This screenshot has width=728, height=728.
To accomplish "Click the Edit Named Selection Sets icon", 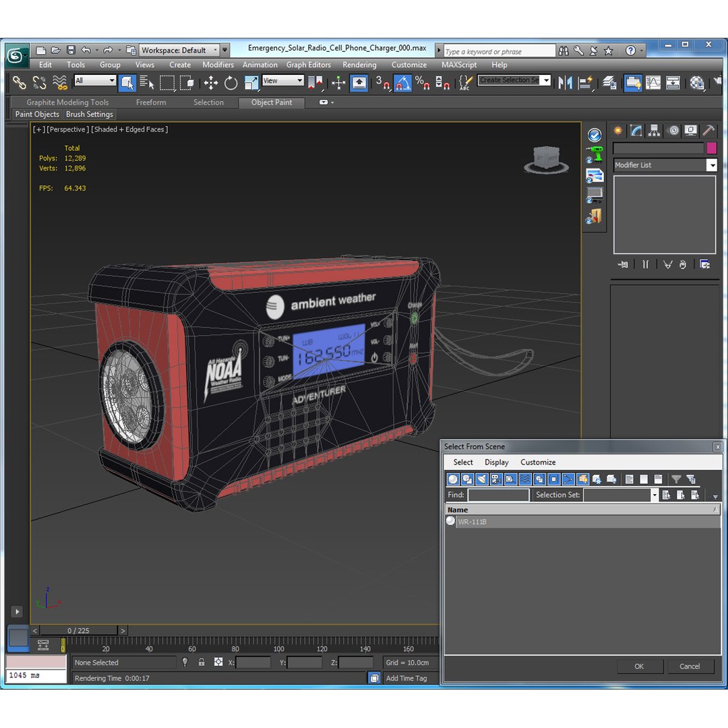I will tap(465, 83).
